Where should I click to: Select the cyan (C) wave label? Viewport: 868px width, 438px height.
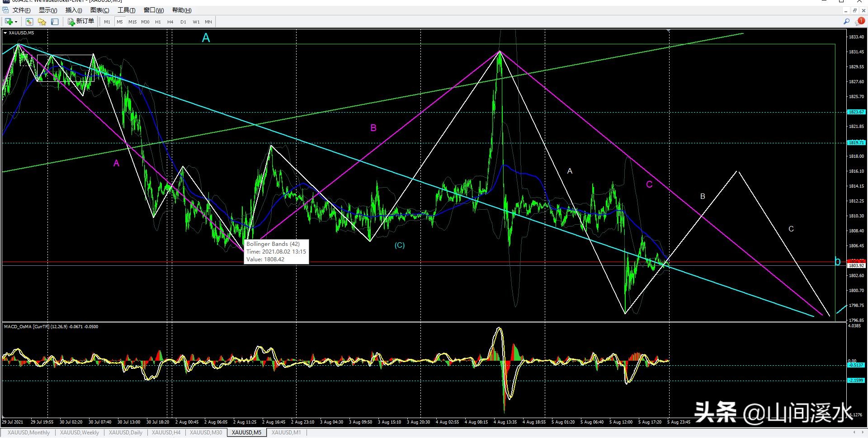point(400,245)
